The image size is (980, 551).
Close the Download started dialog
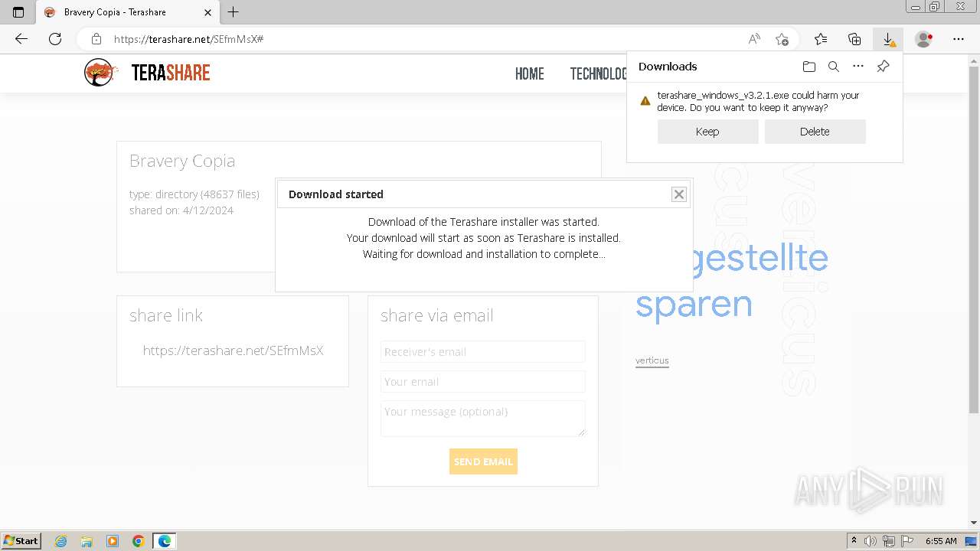click(x=679, y=194)
